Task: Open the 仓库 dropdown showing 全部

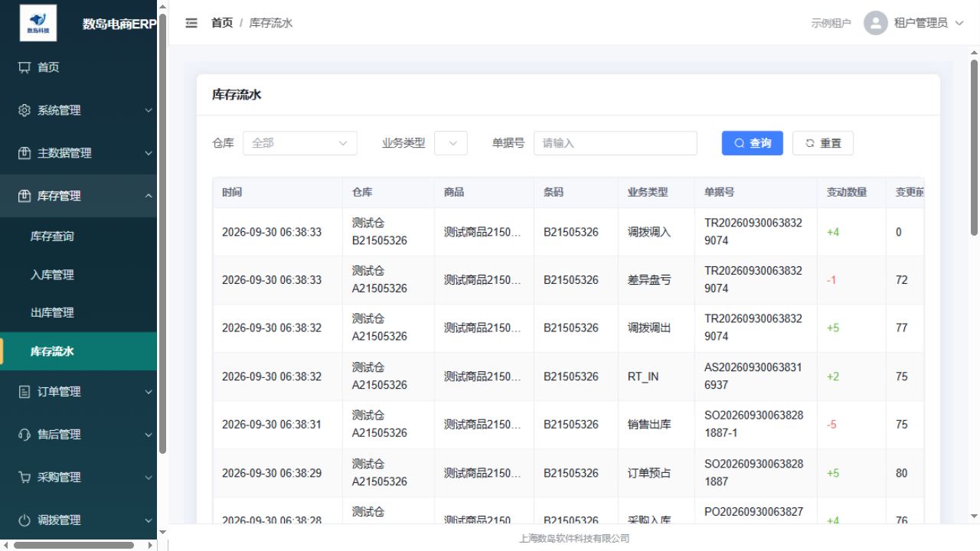Action: 300,143
